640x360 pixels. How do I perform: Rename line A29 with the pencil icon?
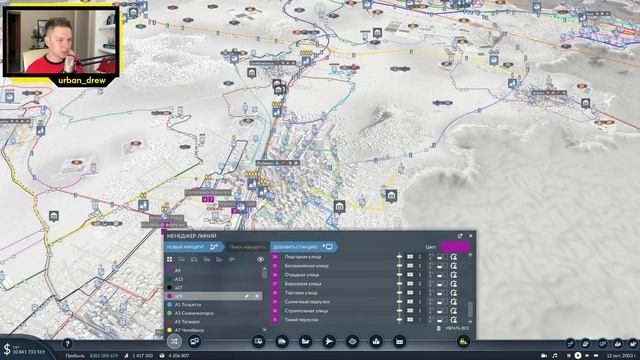pos(247,296)
